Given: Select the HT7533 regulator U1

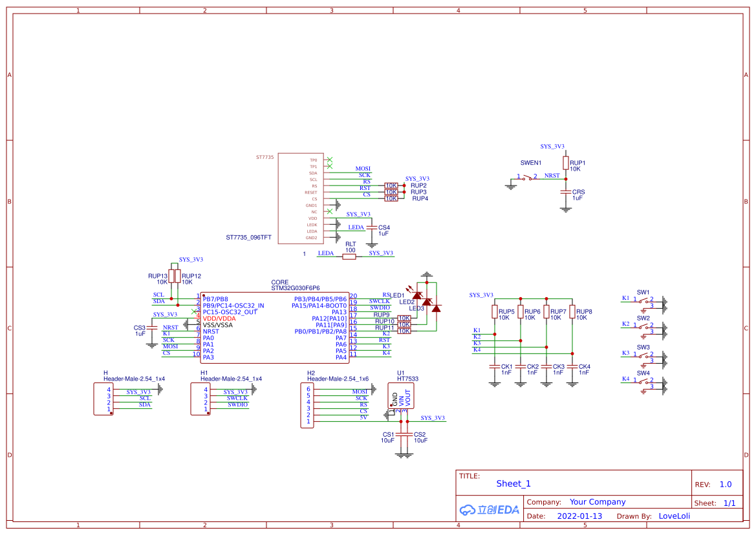Looking at the screenshot, I should tap(401, 395).
